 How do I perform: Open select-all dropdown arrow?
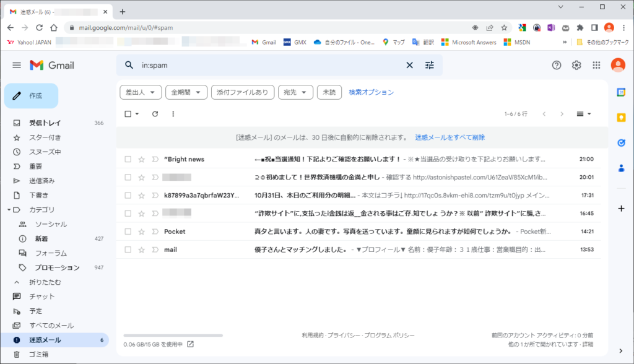pos(137,114)
